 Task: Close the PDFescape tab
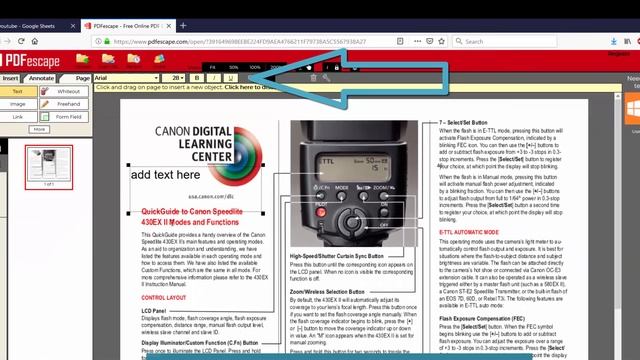(169, 26)
